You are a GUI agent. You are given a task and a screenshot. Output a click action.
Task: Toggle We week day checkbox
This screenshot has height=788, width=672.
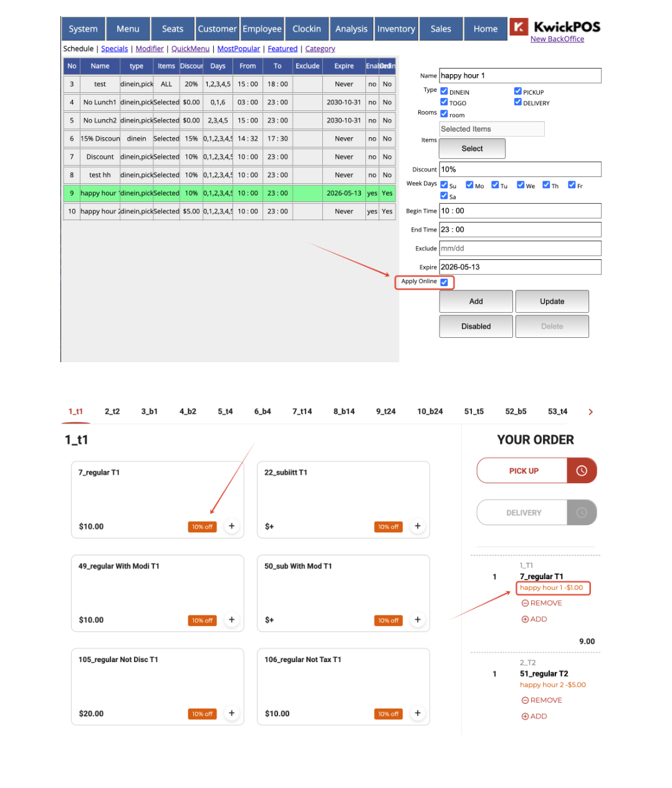521,185
